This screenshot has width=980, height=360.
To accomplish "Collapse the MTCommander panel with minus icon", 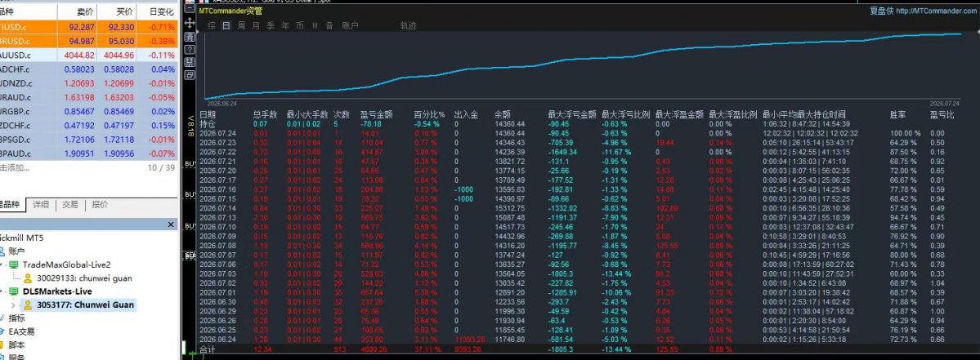I will 190,8.
